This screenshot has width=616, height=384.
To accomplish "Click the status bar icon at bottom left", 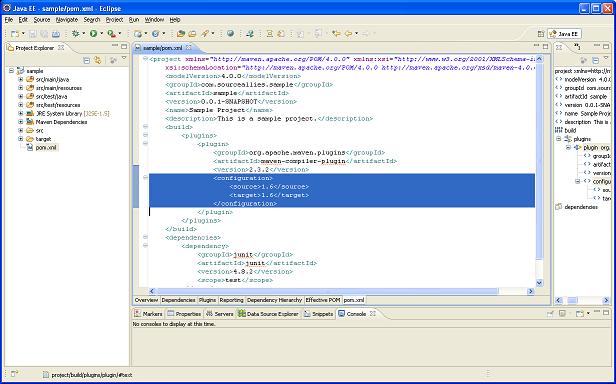I will (14, 374).
